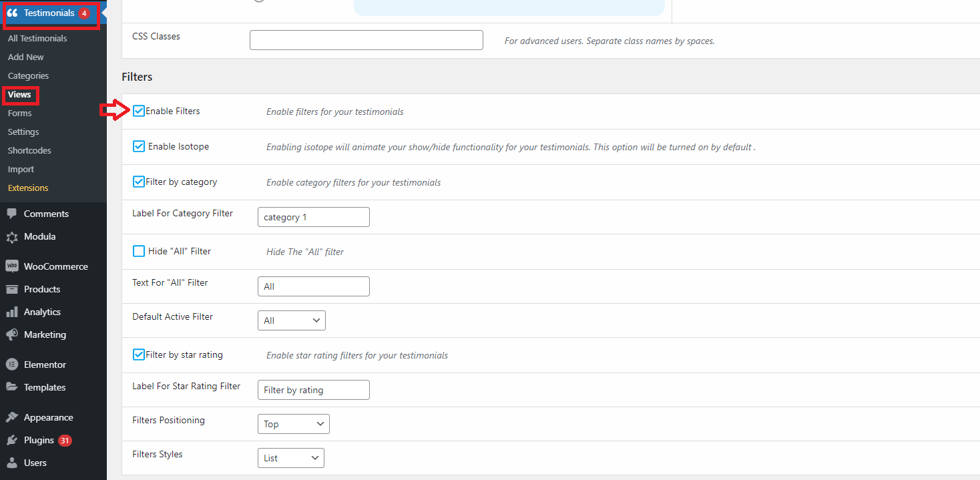This screenshot has height=480, width=980.
Task: Click the "Enable filters for your testimonials" description
Action: [x=335, y=111]
